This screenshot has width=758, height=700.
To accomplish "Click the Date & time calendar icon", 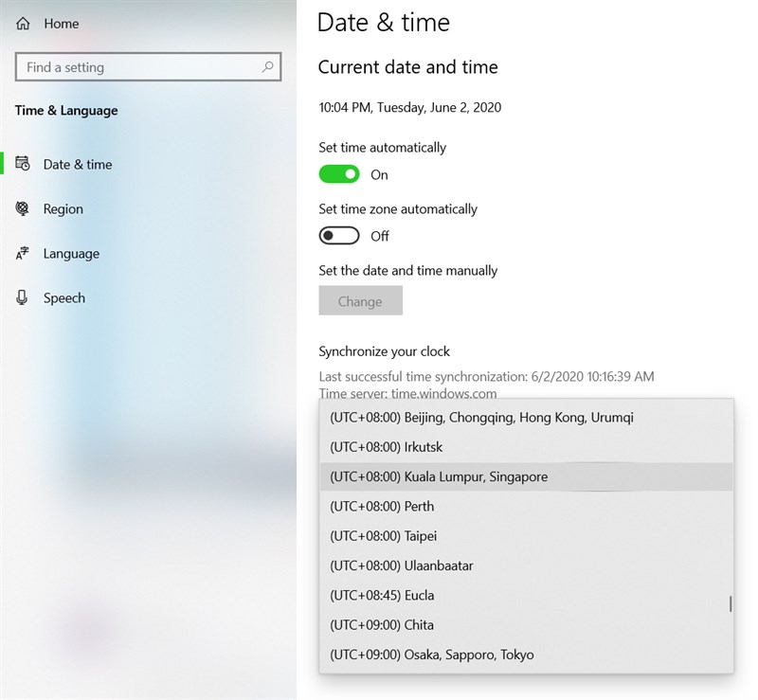I will click(x=22, y=164).
